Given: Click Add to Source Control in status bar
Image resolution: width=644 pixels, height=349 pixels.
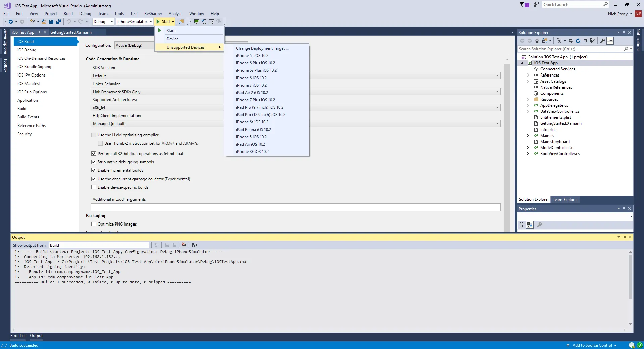Looking at the screenshot, I should pos(592,345).
